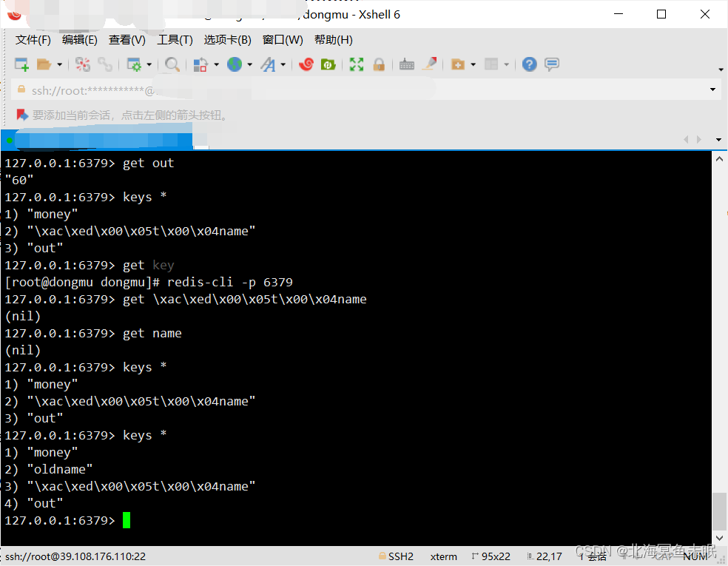The image size is (728, 566).
Task: Click the 95x22 terminal size status entry
Action: 491,556
